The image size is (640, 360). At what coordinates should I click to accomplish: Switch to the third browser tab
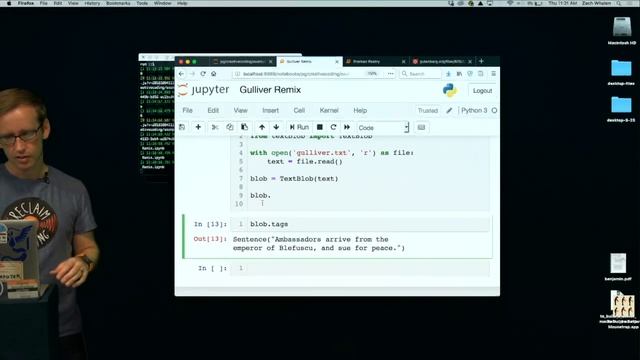pyautogui.click(x=376, y=61)
